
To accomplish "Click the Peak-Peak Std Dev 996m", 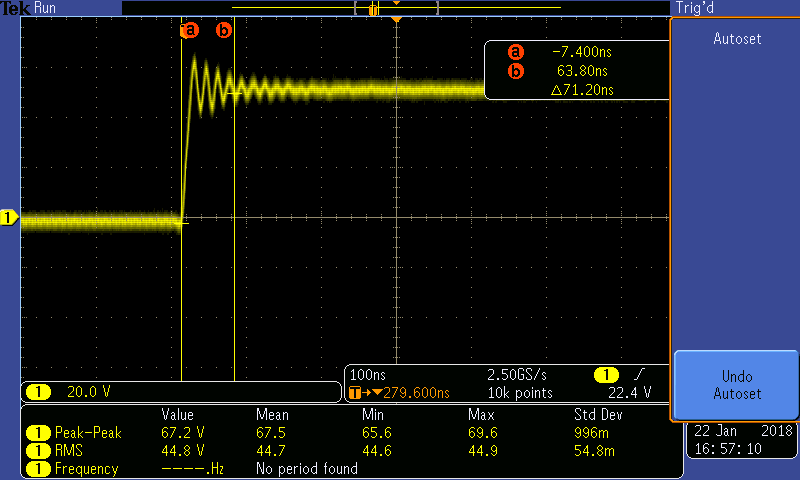I will tap(591, 433).
